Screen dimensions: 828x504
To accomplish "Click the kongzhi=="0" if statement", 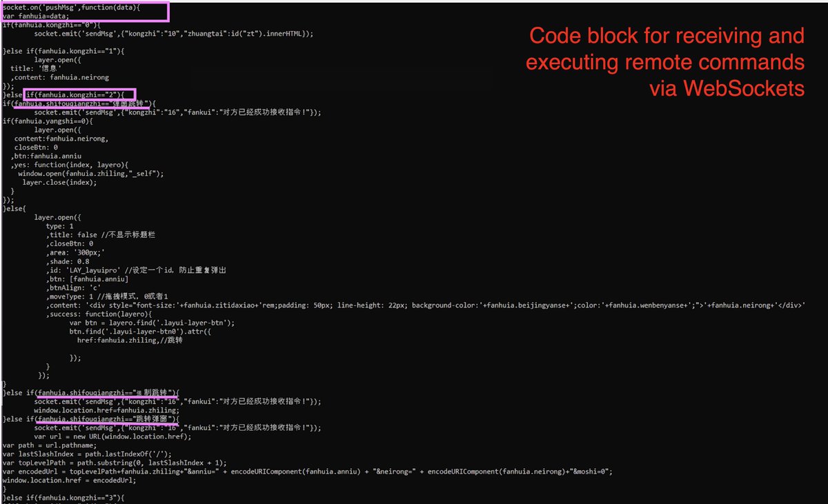I will 52,25.
